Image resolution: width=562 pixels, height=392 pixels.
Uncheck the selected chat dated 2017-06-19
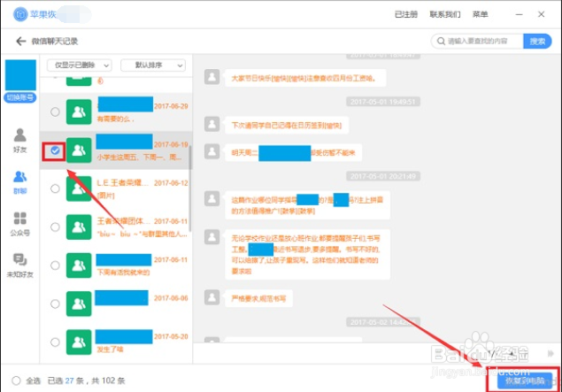click(55, 150)
